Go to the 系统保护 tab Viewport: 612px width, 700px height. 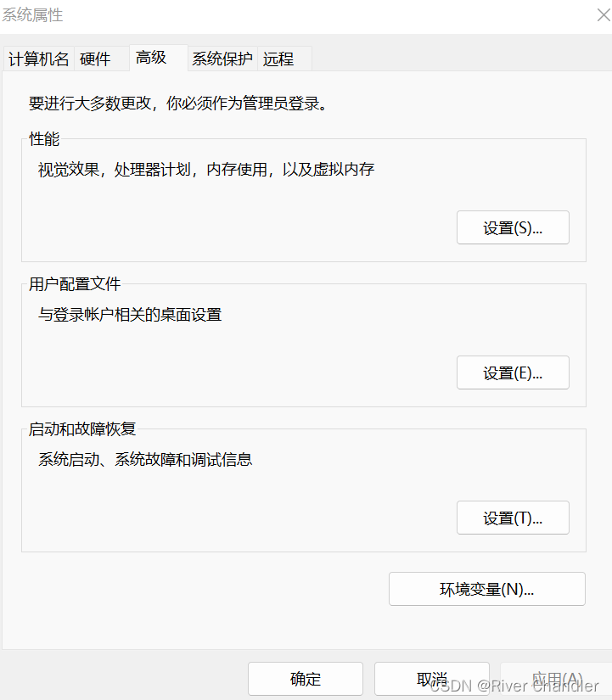pos(222,59)
